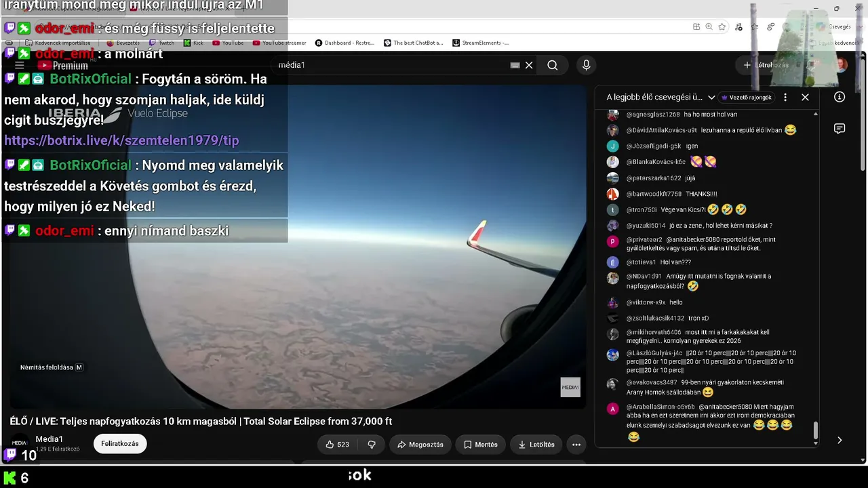Click the @peterszarka1622 chat author
The height and width of the screenshot is (488, 868).
pos(654,178)
